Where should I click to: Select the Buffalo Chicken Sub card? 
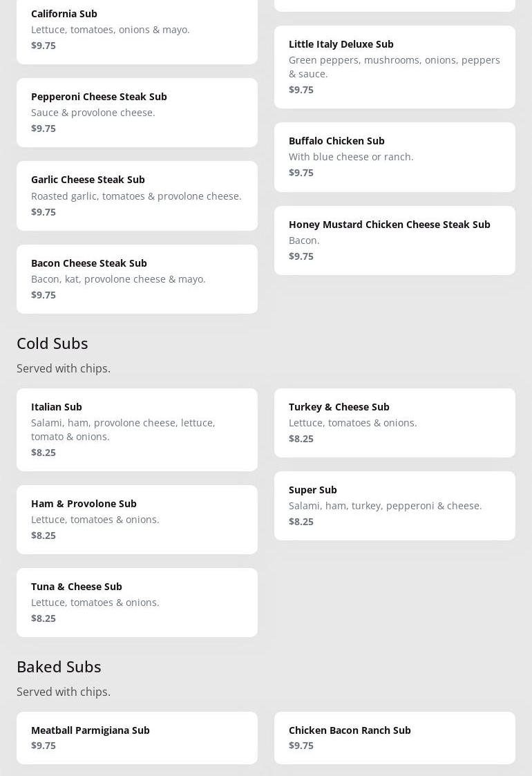[395, 157]
